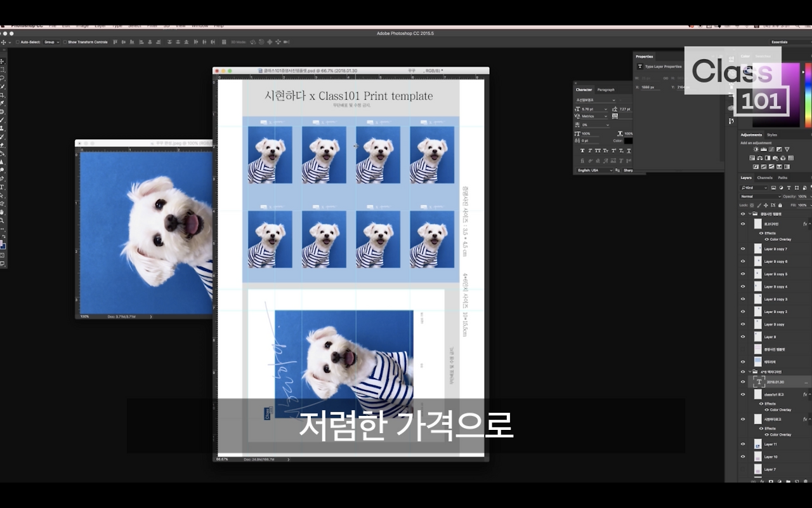Check Show Transform Controls

pos(65,42)
